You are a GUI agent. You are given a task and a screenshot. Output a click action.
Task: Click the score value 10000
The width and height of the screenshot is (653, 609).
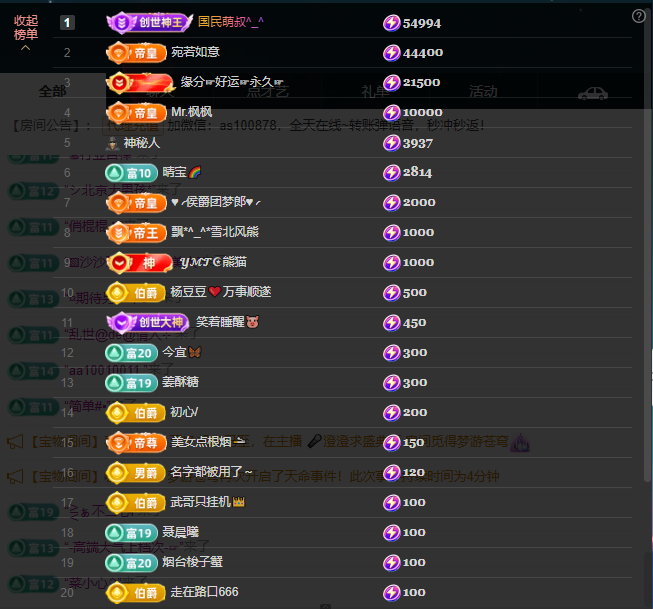[422, 112]
